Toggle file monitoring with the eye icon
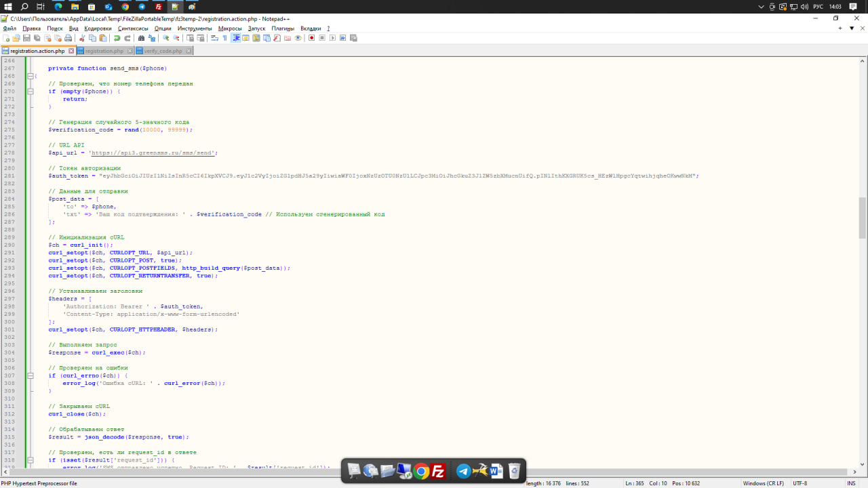Image resolution: width=868 pixels, height=488 pixels. [298, 38]
